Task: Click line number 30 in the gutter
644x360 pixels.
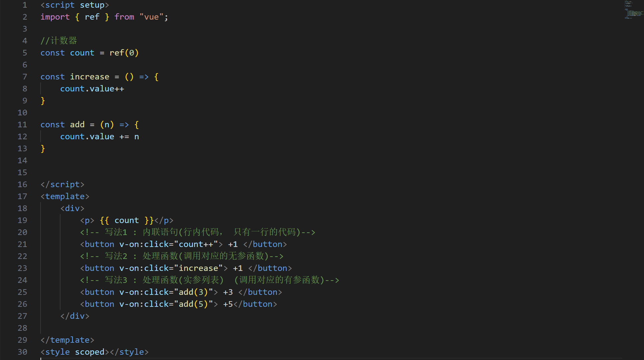Action: [22, 352]
